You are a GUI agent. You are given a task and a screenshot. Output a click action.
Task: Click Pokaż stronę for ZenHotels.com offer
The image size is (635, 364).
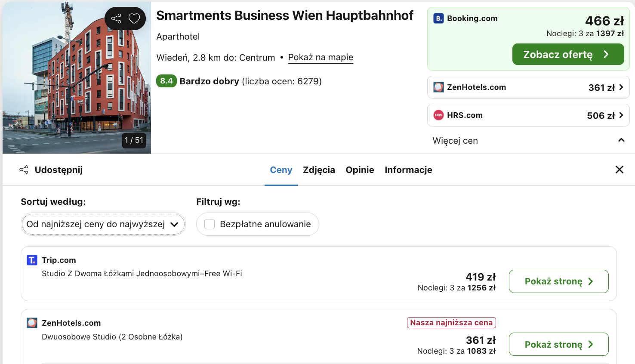tap(558, 344)
